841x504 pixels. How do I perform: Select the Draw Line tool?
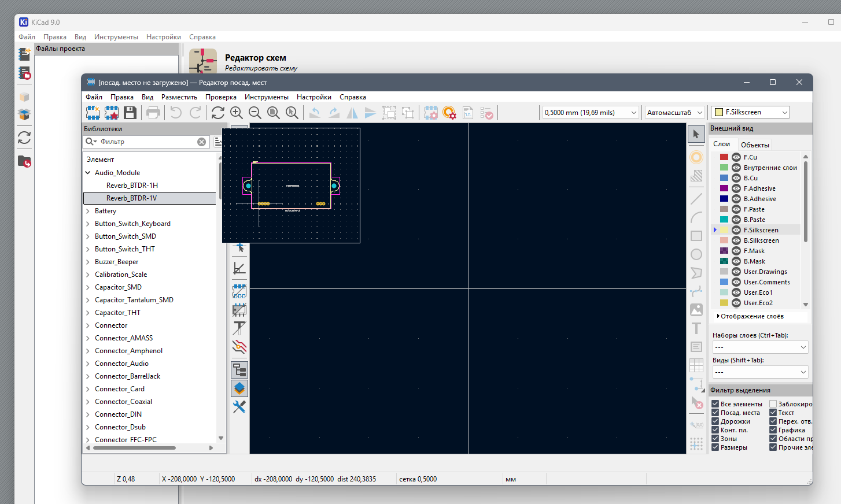pos(696,199)
